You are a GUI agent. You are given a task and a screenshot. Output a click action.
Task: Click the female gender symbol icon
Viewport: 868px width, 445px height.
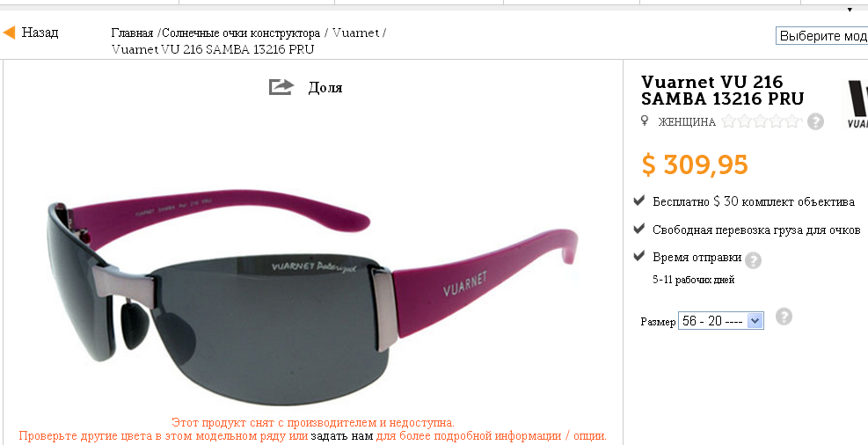click(x=645, y=120)
